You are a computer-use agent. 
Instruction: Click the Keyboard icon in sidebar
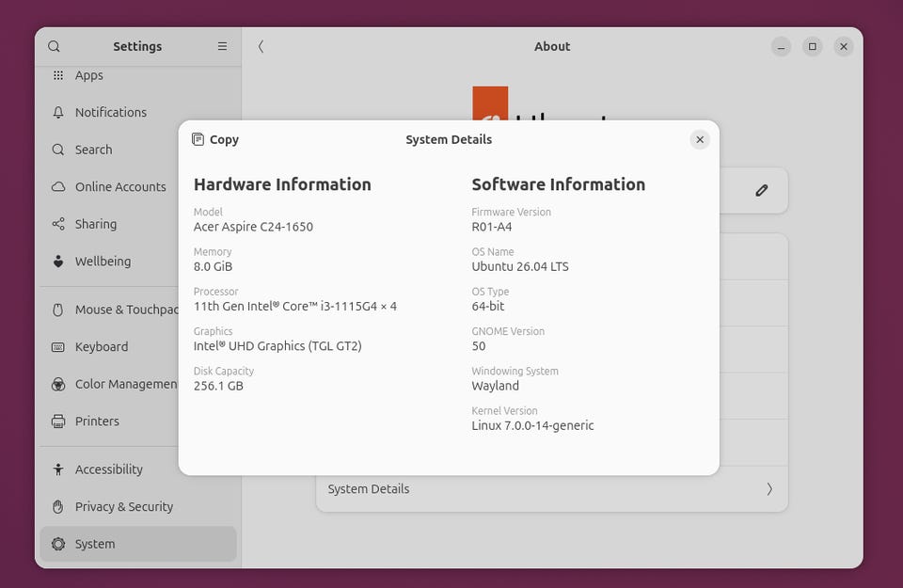pos(58,347)
